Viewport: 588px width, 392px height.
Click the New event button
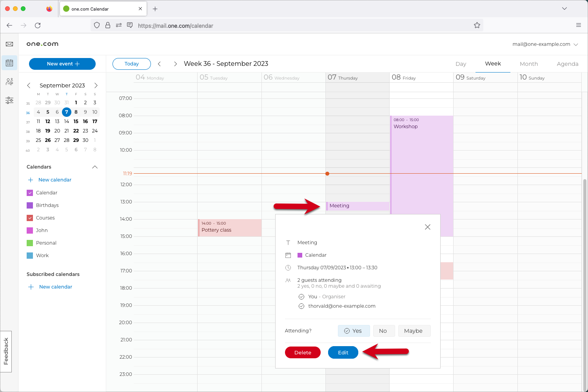pyautogui.click(x=62, y=64)
